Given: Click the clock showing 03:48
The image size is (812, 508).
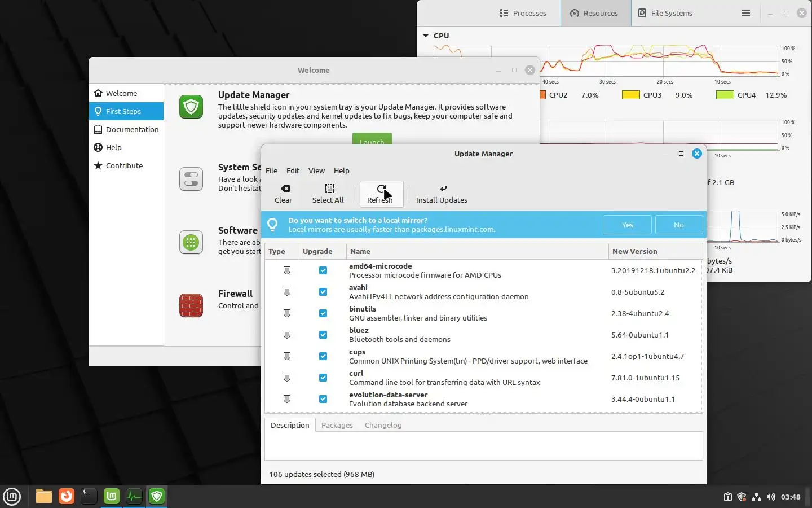Looking at the screenshot, I should (x=791, y=497).
